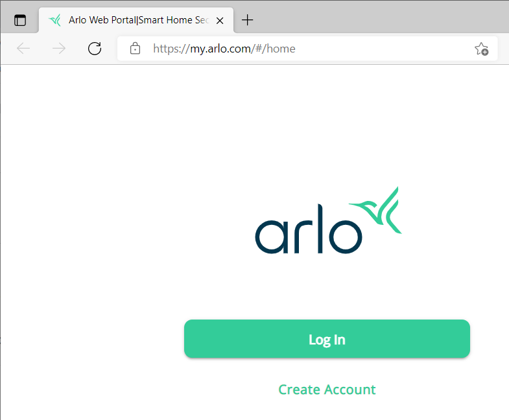Switch to the Arlo Web Portal tab
509x420 pixels.
tap(136, 20)
